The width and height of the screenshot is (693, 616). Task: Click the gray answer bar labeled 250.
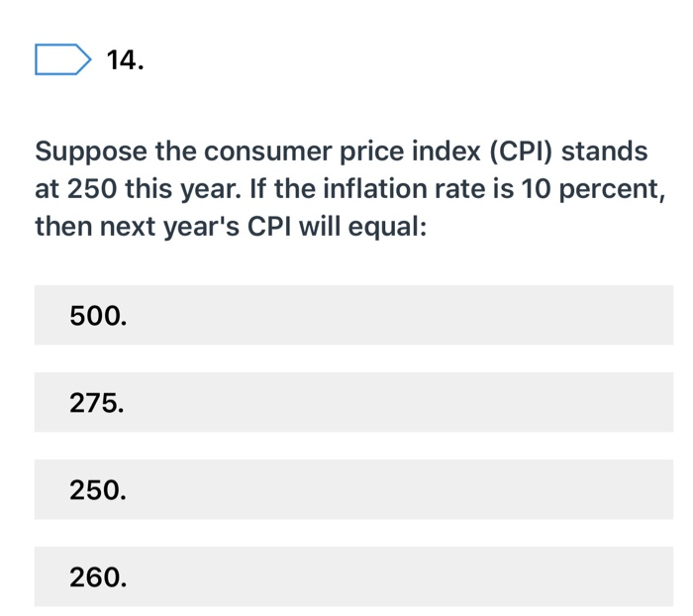[353, 489]
